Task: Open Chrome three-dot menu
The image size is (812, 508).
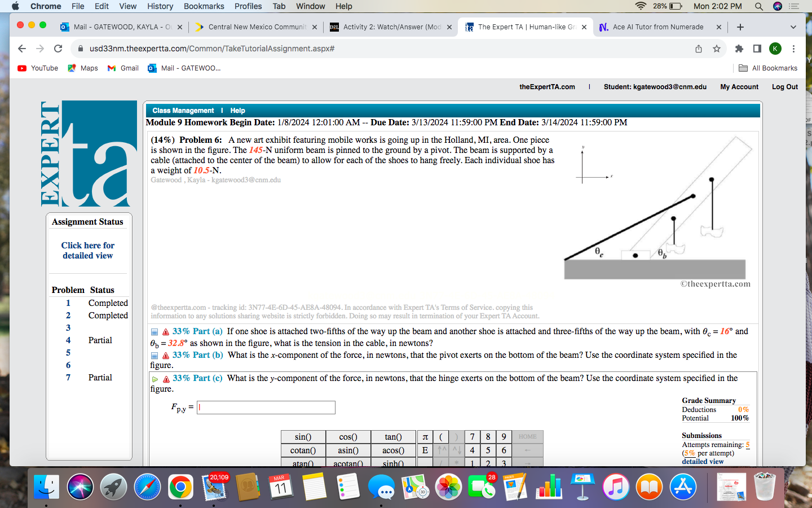Action: tap(793, 49)
